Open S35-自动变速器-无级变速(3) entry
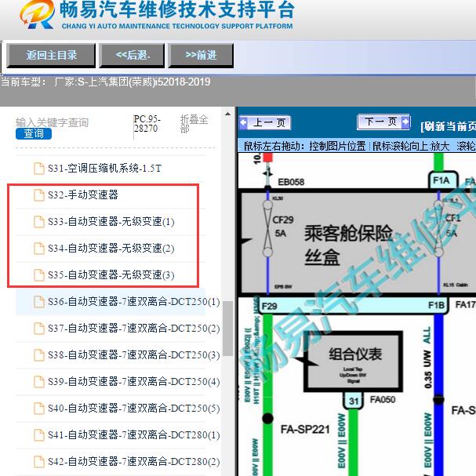 (111, 275)
